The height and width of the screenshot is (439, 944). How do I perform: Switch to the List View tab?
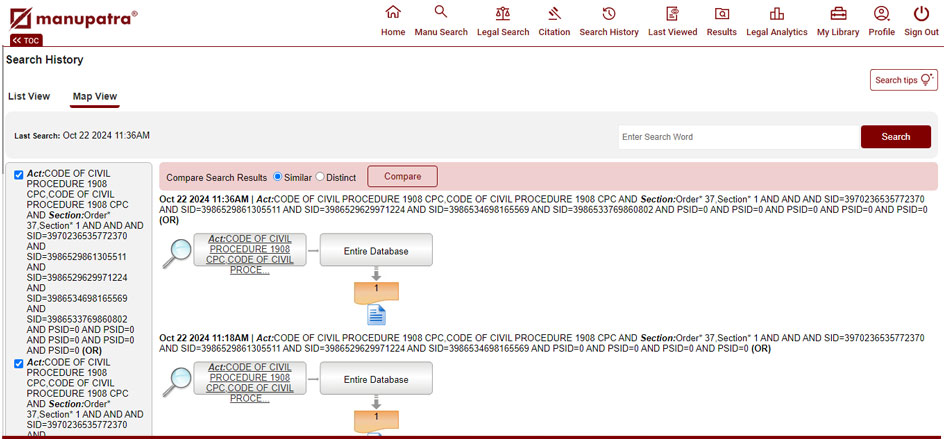(29, 97)
